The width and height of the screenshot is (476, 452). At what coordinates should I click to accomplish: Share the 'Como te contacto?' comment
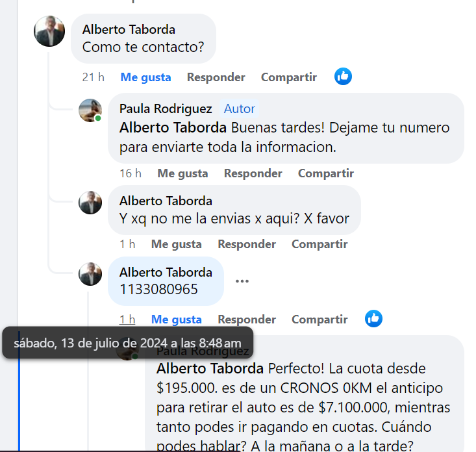(288, 77)
